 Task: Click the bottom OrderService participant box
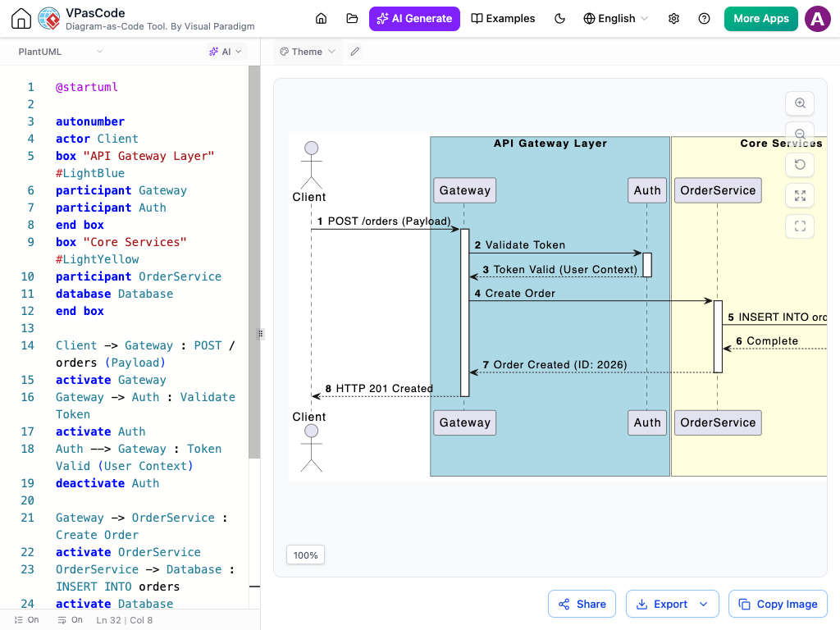[717, 422]
